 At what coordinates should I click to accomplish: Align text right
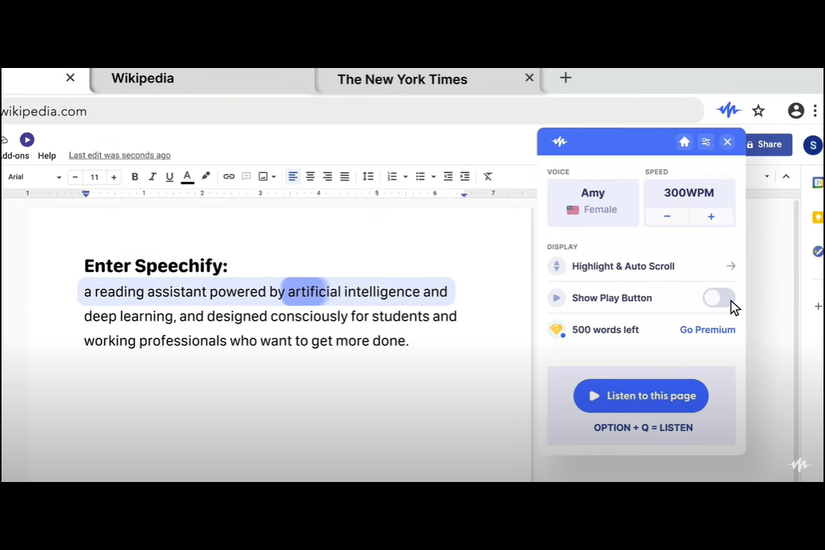pyautogui.click(x=327, y=176)
